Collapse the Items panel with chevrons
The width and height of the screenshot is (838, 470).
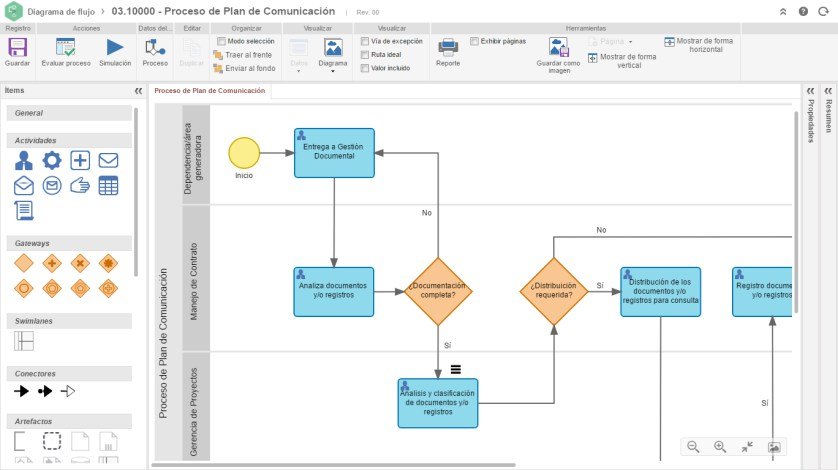click(138, 91)
